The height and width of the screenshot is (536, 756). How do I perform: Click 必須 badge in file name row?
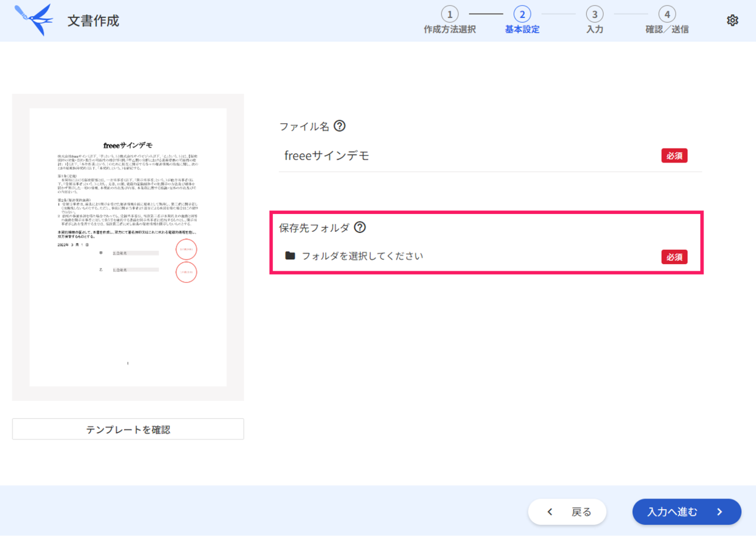click(x=674, y=155)
